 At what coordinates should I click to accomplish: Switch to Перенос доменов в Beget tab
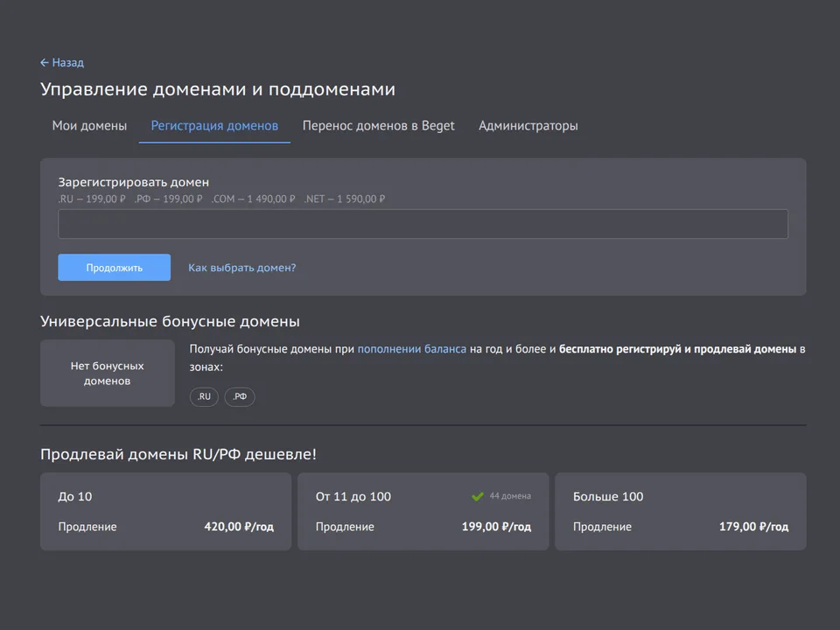tap(378, 126)
